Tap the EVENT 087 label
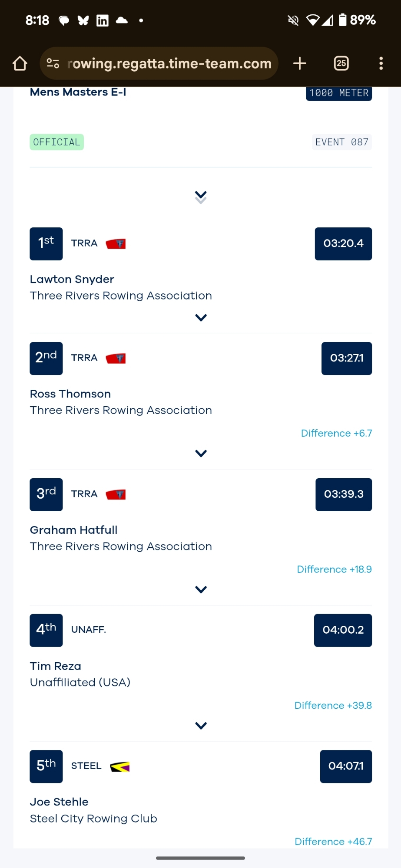Screen dimensions: 401x868 (341, 142)
